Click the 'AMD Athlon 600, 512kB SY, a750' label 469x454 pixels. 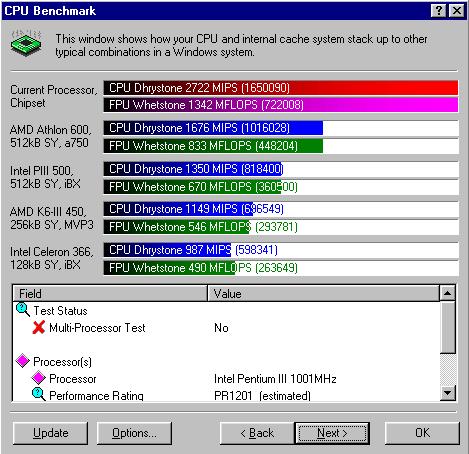pos(50,136)
